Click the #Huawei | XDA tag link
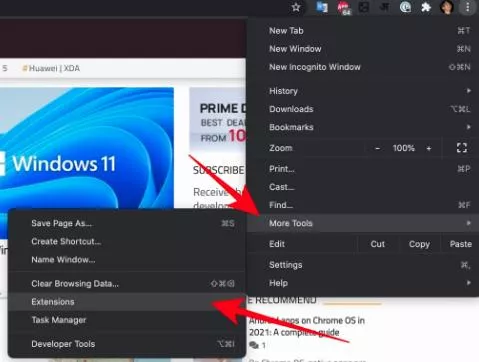This screenshot has height=362, width=479. (x=51, y=68)
